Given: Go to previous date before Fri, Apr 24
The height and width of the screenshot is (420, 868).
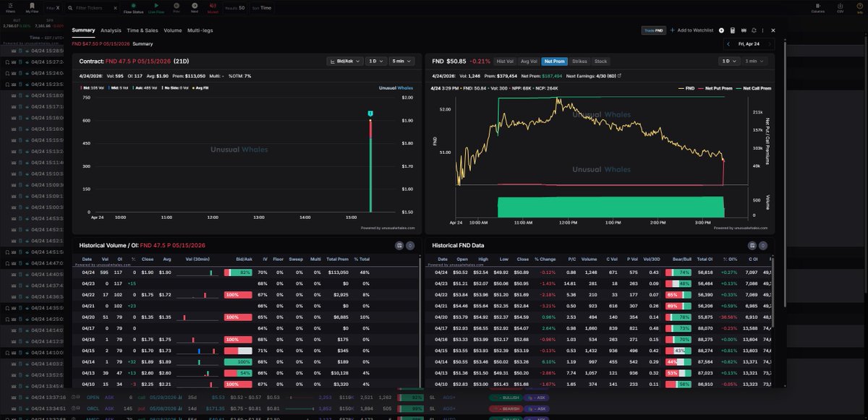Looking at the screenshot, I should [x=730, y=43].
